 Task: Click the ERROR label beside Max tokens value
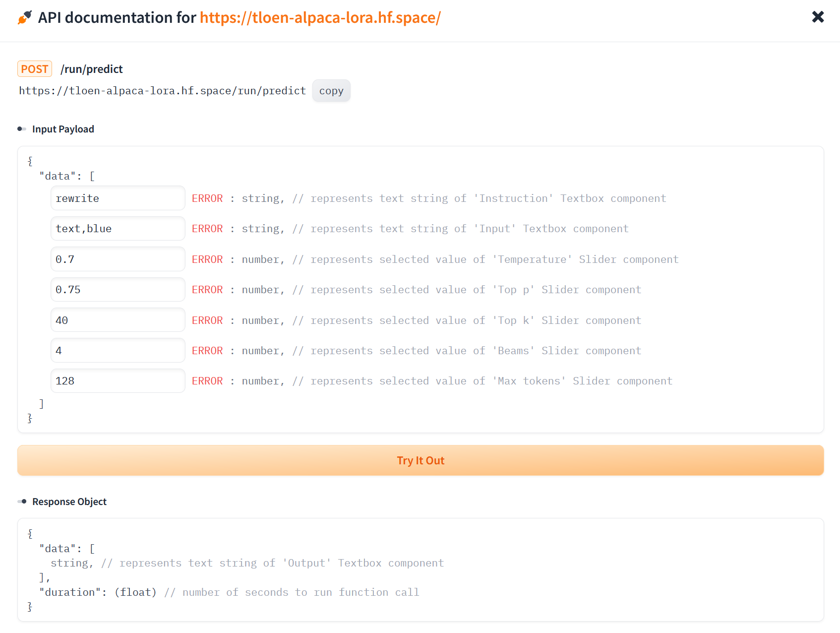pos(207,380)
